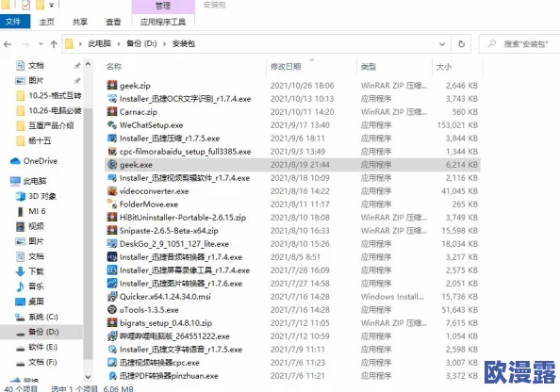Select 此电脑 in the navigation pane
Viewport: 560px width, 392px height.
coord(28,181)
